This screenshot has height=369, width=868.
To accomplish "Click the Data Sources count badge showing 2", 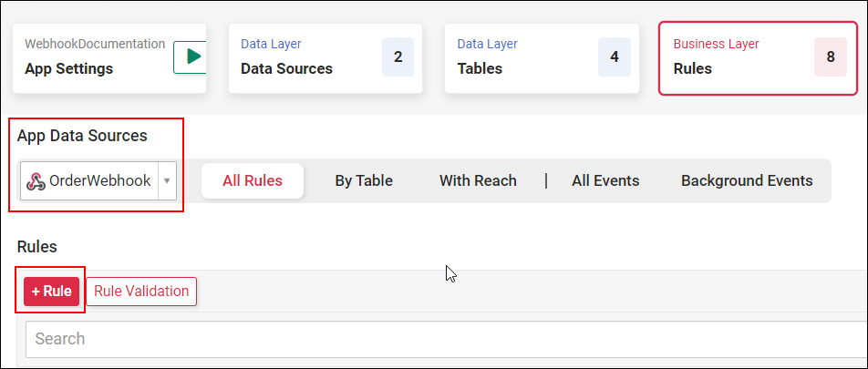I will click(398, 56).
